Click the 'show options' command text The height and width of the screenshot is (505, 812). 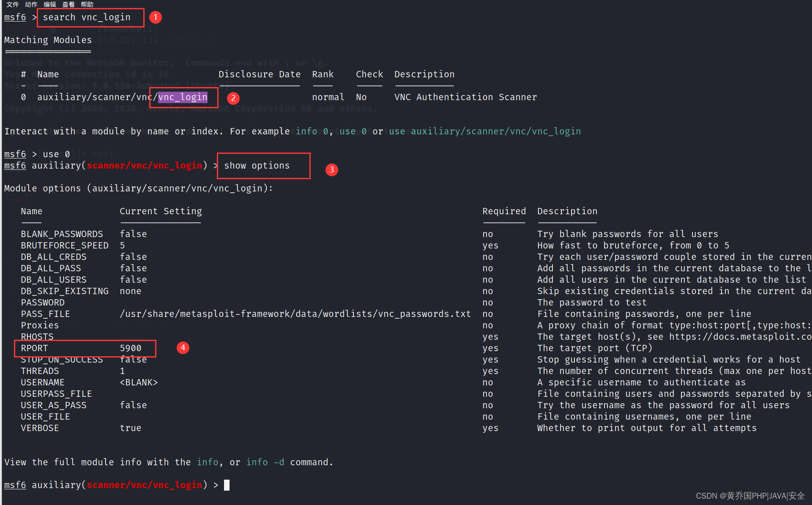click(257, 166)
